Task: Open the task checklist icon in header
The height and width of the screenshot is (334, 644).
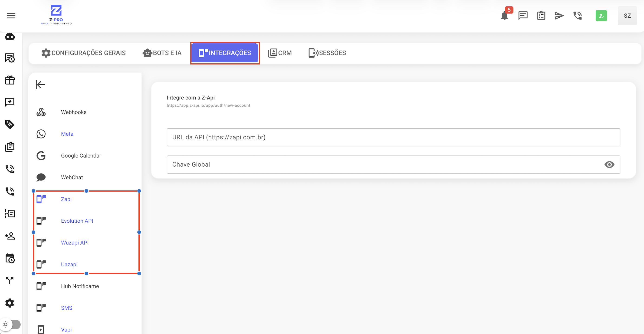Action: coord(541,16)
